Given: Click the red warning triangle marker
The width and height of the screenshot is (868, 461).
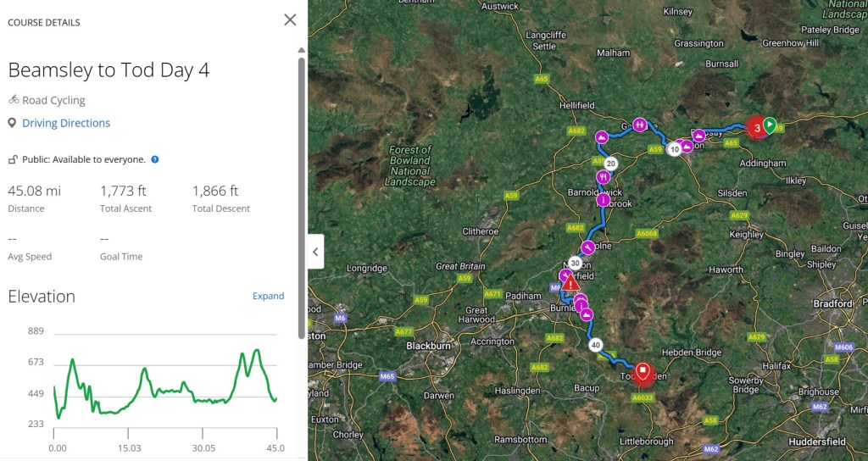Looking at the screenshot, I should click(570, 283).
